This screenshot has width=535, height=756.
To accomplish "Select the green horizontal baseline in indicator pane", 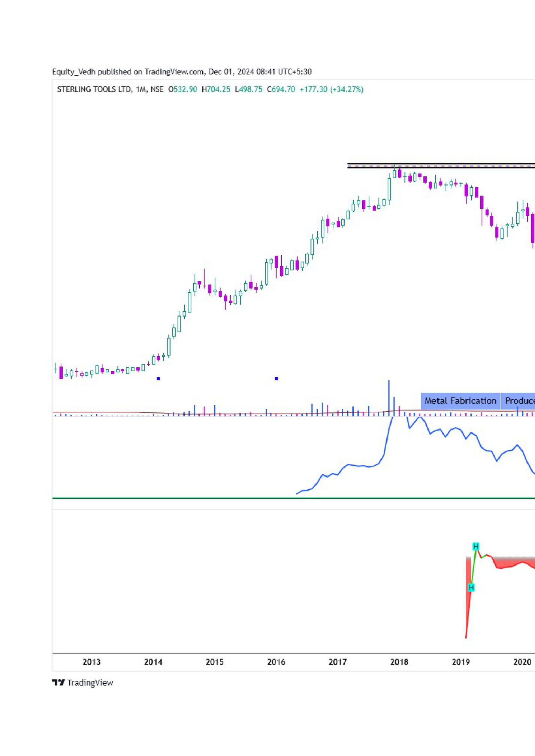I will click(225, 498).
